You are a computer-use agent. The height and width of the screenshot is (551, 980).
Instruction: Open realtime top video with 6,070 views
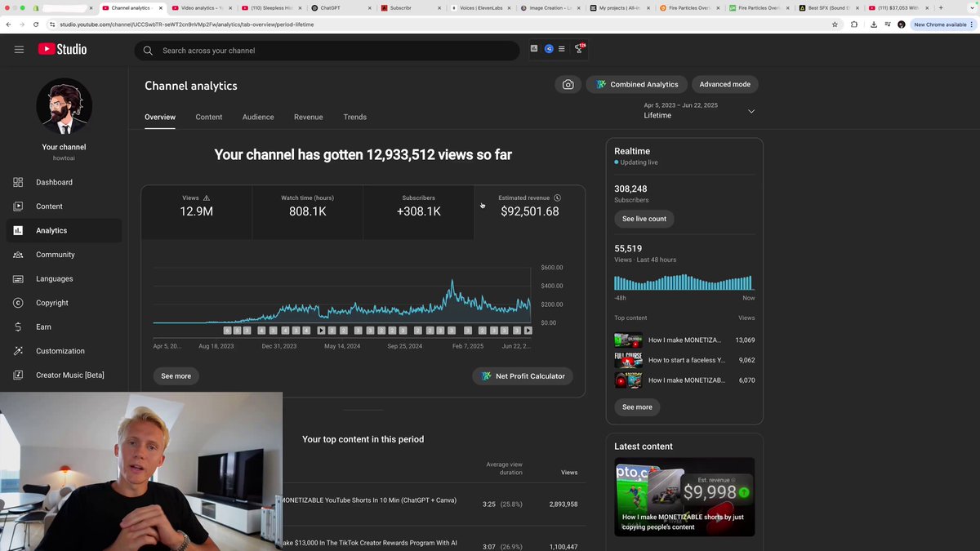click(x=684, y=380)
